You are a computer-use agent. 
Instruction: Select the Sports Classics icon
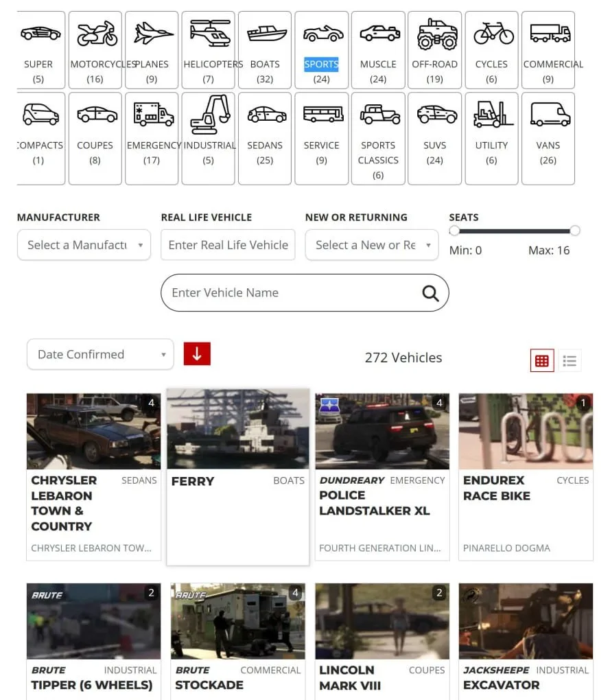[379, 115]
